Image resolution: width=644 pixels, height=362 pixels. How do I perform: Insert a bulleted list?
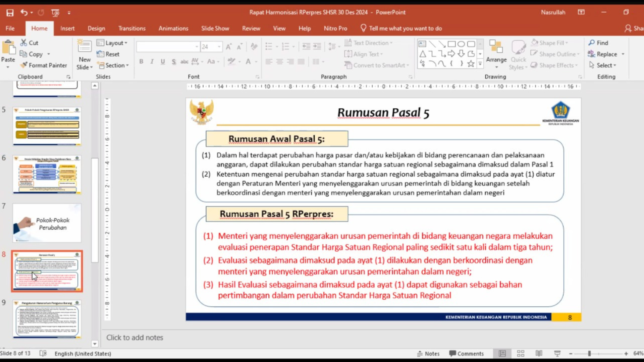pos(269,46)
